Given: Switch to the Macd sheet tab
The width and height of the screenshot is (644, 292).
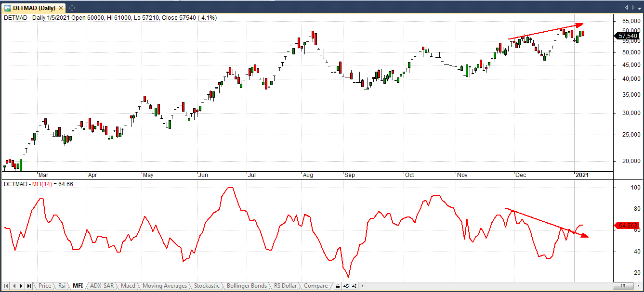Looking at the screenshot, I should pyautogui.click(x=128, y=286).
